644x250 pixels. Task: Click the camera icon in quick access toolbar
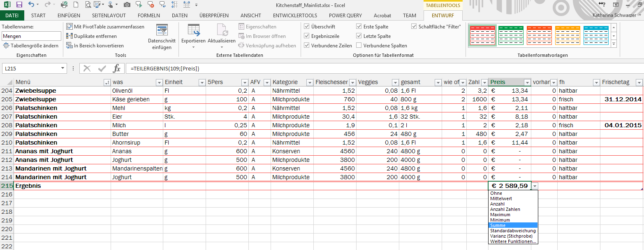click(127, 5)
